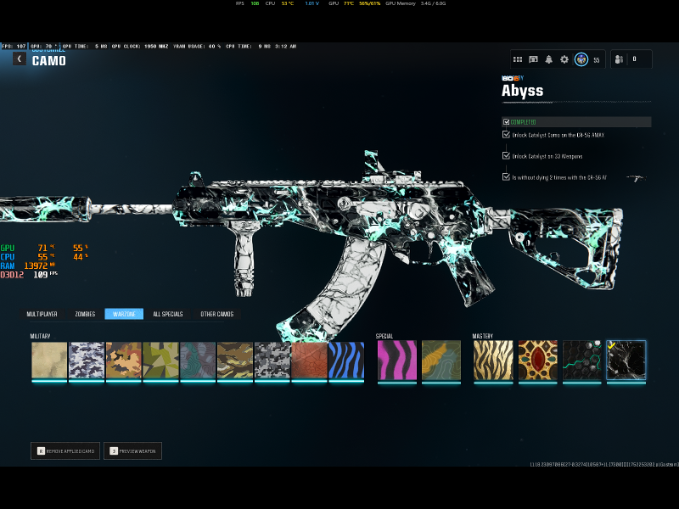Select the blue-grey woodland camo swatch
679x509 pixels.
point(87,361)
